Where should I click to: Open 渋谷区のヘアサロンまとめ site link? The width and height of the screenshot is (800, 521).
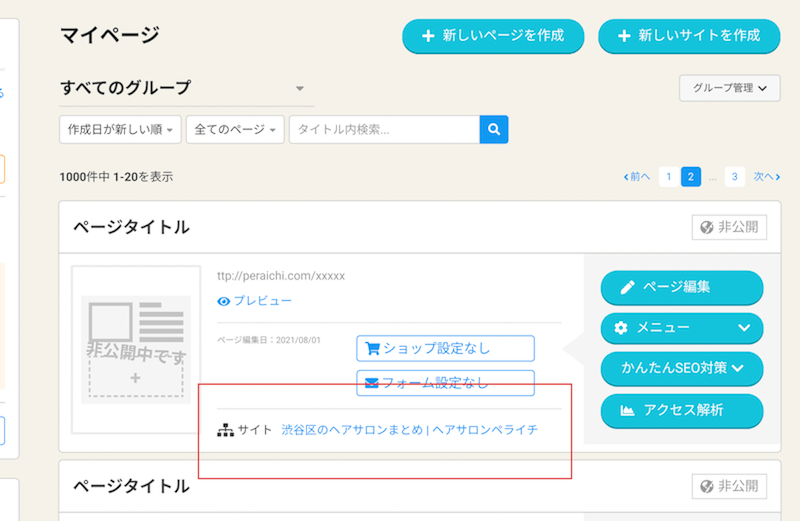[x=409, y=430]
